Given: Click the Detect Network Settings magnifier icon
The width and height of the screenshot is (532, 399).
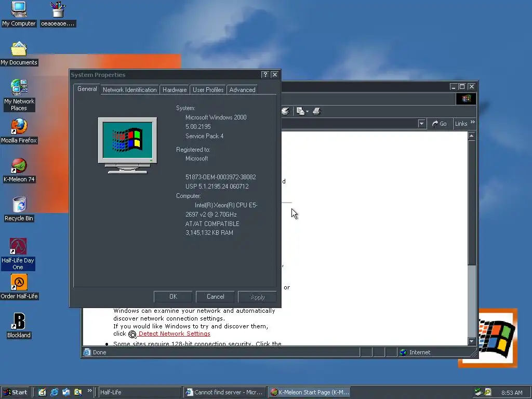Looking at the screenshot, I should pos(132,334).
